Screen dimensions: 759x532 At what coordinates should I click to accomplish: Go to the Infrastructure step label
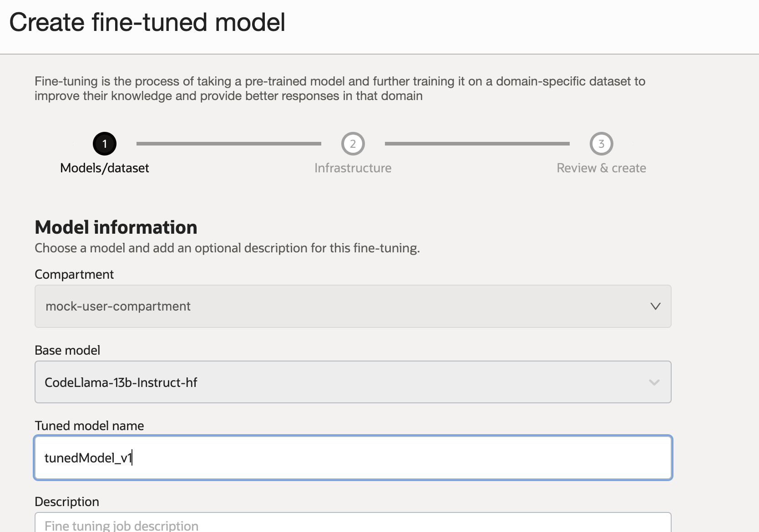(x=353, y=168)
